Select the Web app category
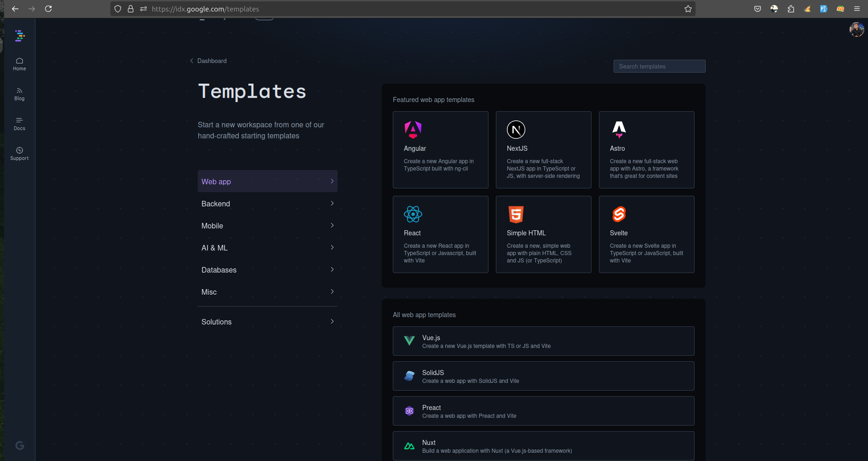The image size is (868, 461). coord(268,181)
